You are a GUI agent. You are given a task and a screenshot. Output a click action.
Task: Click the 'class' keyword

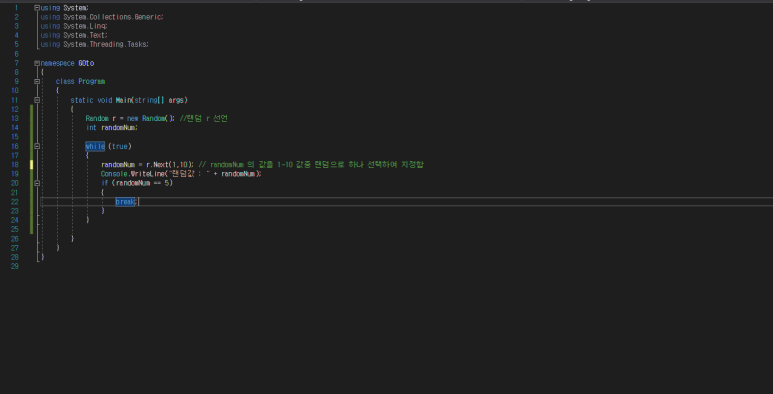(65, 81)
